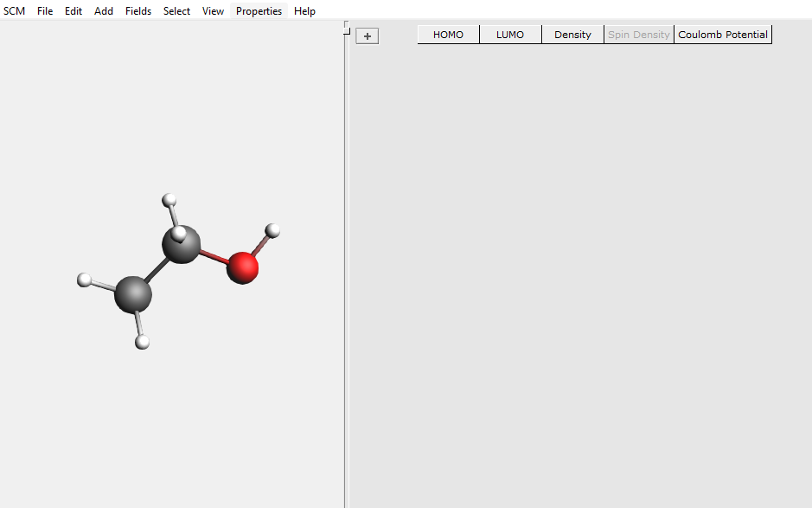Select the carbon atom bonded to oxygen
812x508 pixels.
point(183,248)
